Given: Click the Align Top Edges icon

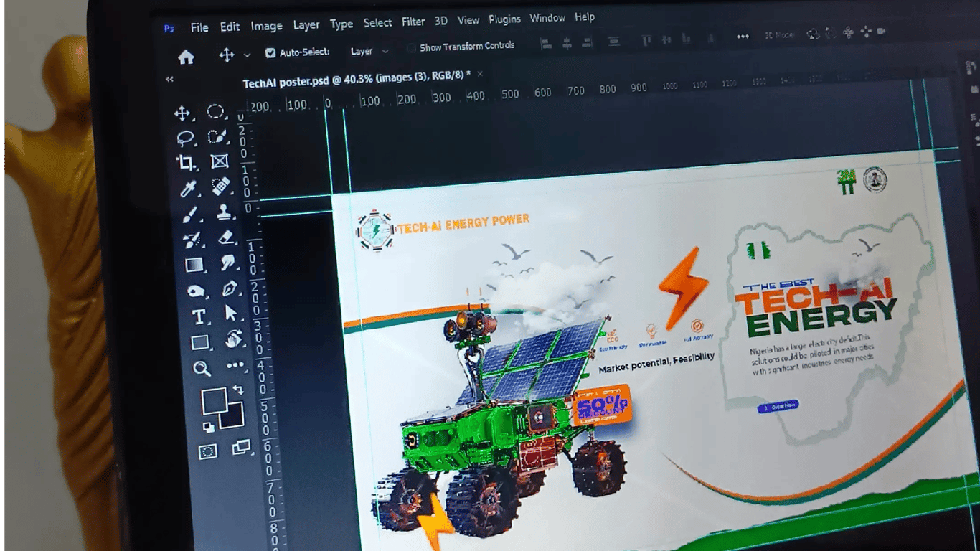Looking at the screenshot, I should 646,39.
